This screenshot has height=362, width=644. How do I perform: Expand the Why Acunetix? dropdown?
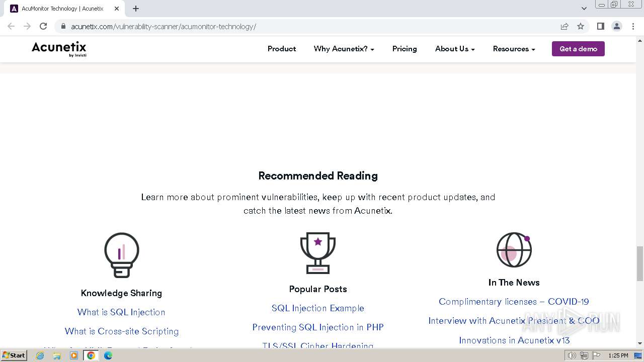(344, 49)
